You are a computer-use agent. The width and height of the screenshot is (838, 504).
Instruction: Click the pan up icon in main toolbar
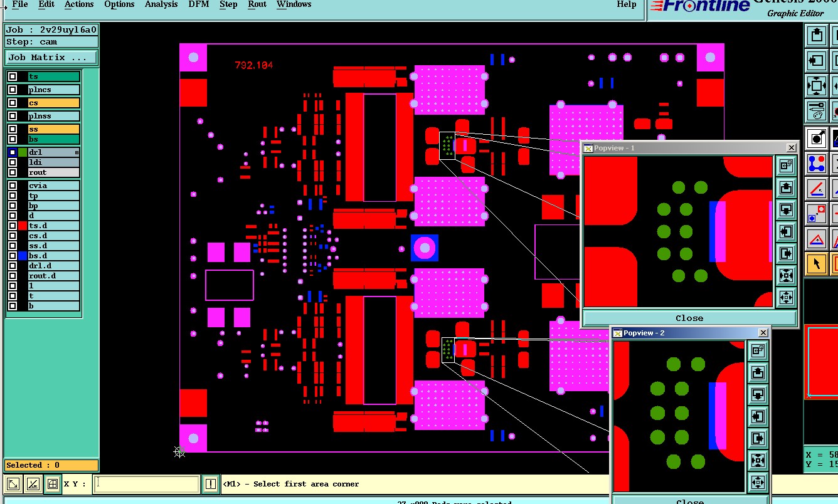click(x=817, y=35)
